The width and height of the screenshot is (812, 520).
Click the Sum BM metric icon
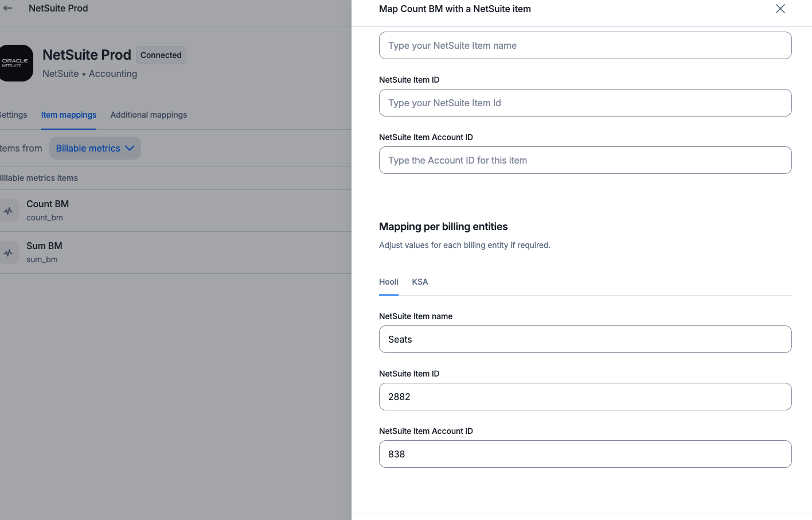tap(9, 253)
